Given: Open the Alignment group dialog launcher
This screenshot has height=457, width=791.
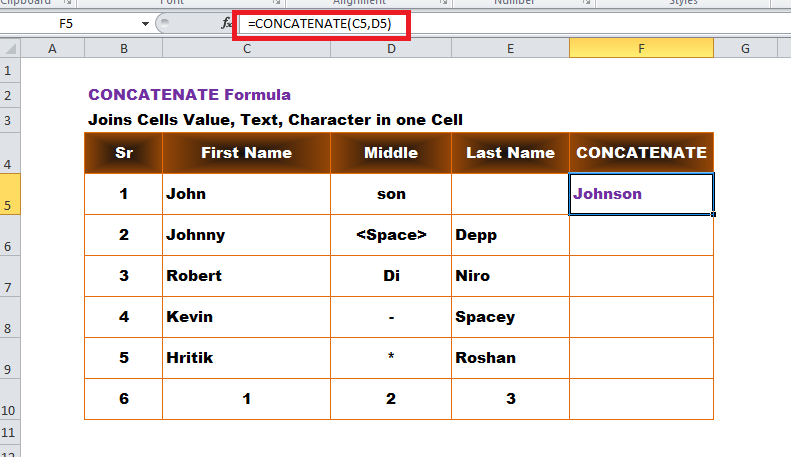Looking at the screenshot, I should (443, 2).
